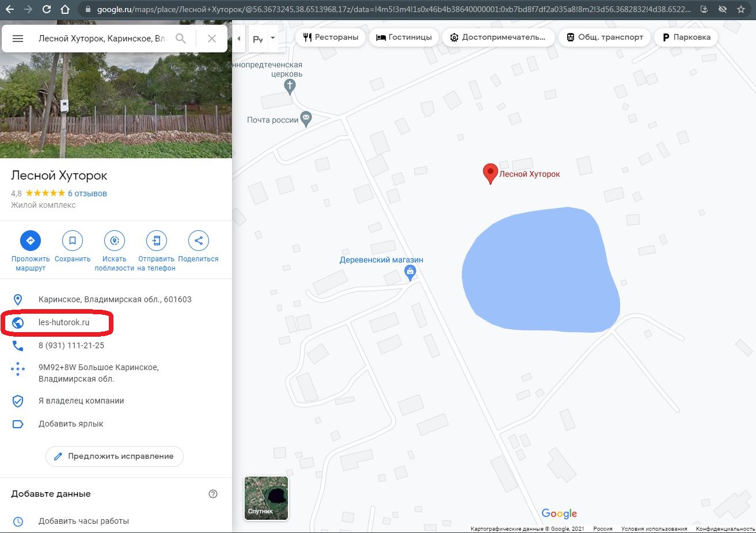The height and width of the screenshot is (533, 756).
Task: Click the browser forward arrow
Action: 28,9
